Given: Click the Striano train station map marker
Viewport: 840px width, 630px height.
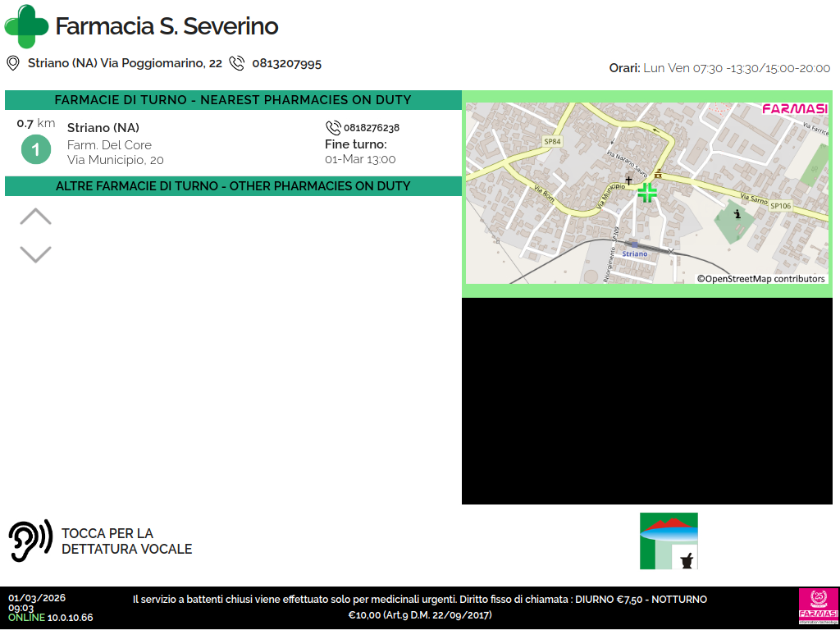Looking at the screenshot, I should coord(634,244).
